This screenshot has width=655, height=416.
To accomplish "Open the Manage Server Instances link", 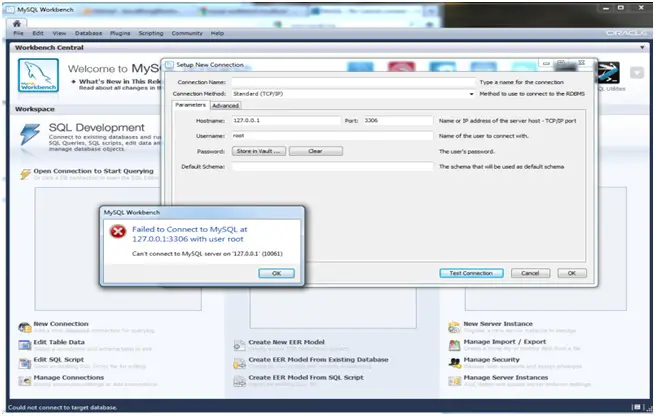I will coord(505,378).
